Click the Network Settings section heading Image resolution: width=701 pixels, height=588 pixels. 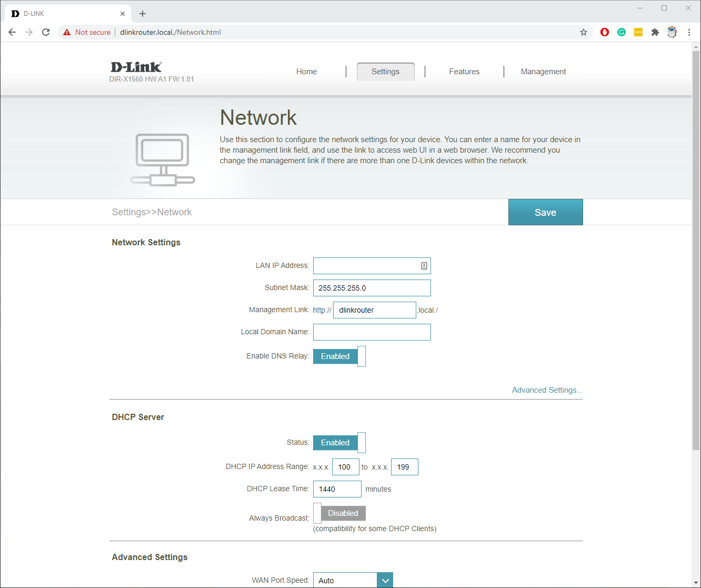coord(146,242)
